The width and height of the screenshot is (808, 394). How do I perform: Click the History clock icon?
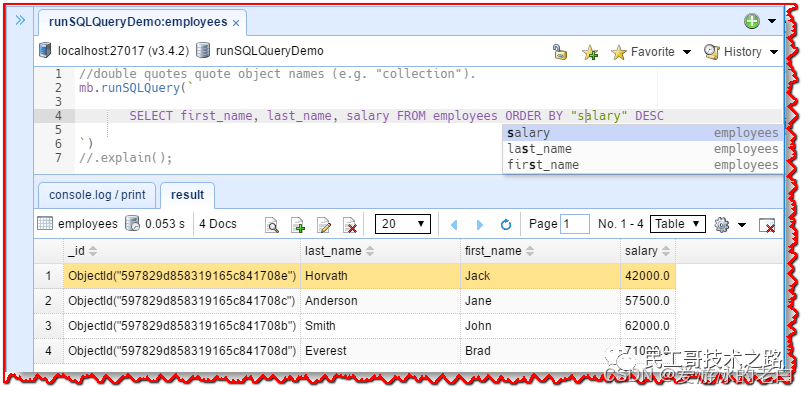click(712, 52)
